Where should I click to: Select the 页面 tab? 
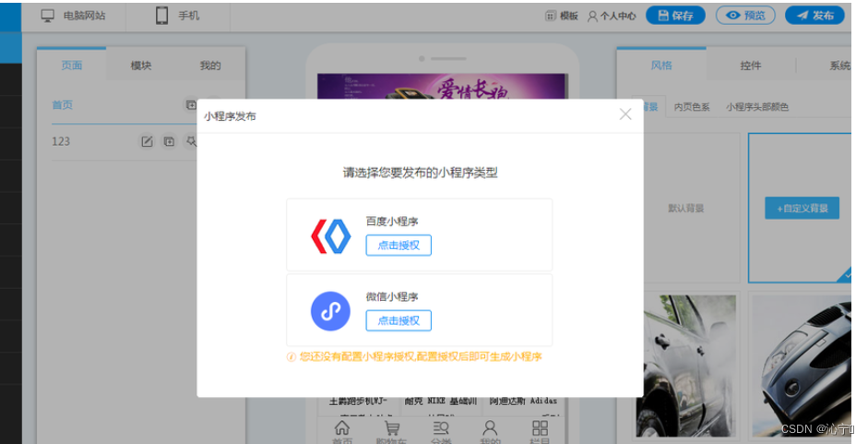[x=71, y=65]
